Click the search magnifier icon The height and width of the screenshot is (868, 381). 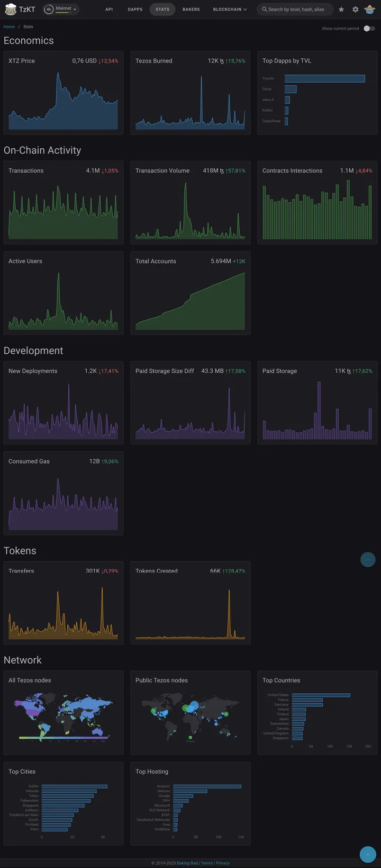click(x=264, y=9)
